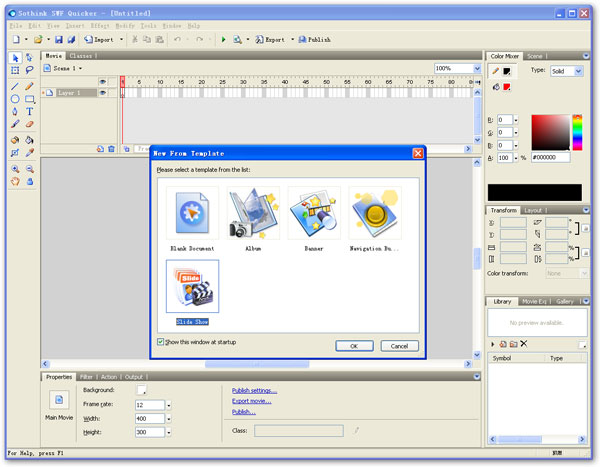
Task: Open the zoom 100% dropdown
Action: point(477,69)
